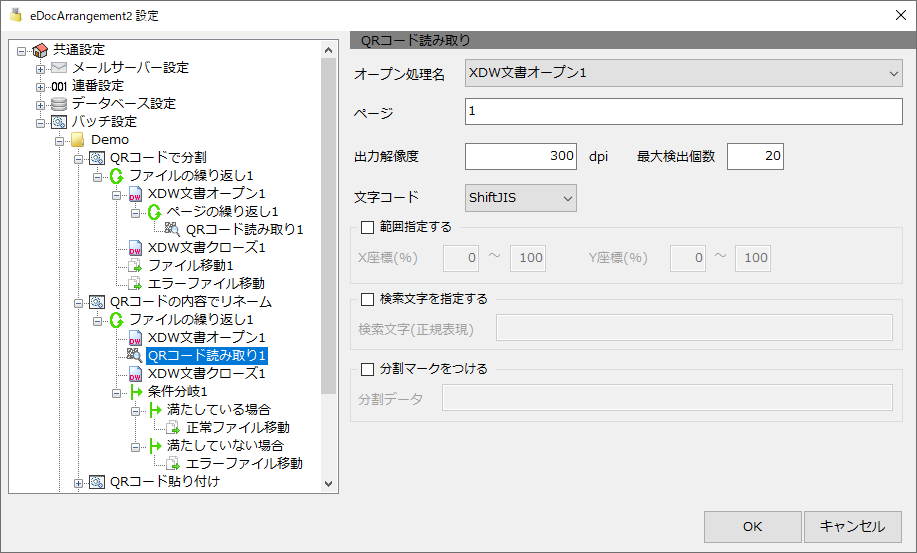The width and height of the screenshot is (917, 553).
Task: Click the 共通設定 house icon
Action: click(40, 50)
